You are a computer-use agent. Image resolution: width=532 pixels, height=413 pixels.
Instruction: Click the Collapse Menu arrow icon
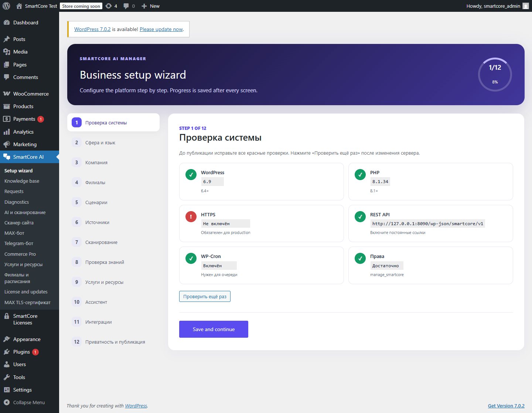click(x=7, y=402)
